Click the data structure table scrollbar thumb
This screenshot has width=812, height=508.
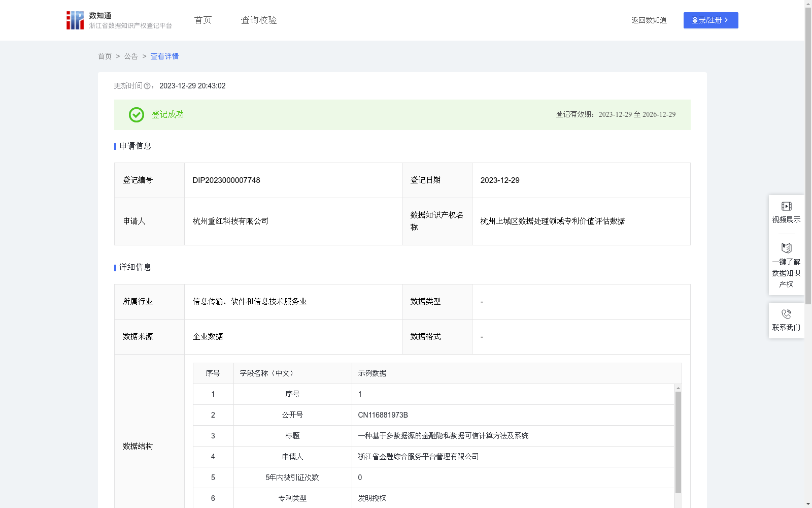tap(678, 442)
